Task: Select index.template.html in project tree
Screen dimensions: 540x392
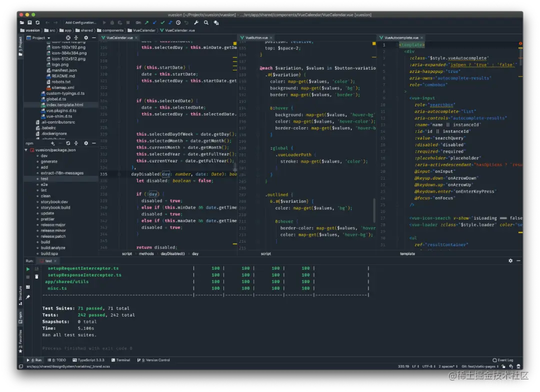Action: click(x=64, y=105)
